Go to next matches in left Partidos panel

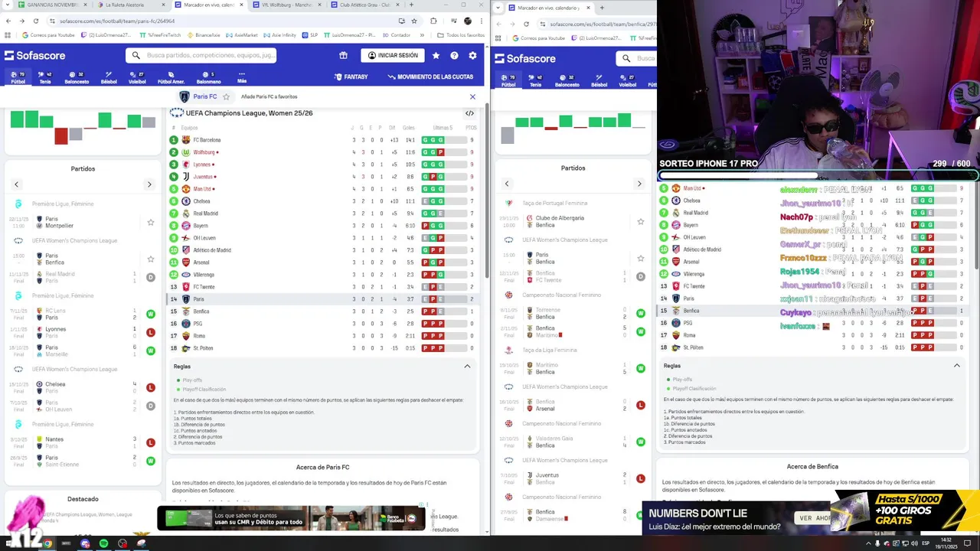pos(149,184)
